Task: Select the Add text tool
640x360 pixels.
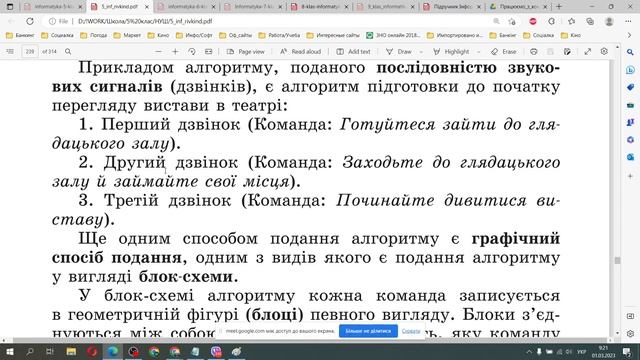Action: [353, 52]
